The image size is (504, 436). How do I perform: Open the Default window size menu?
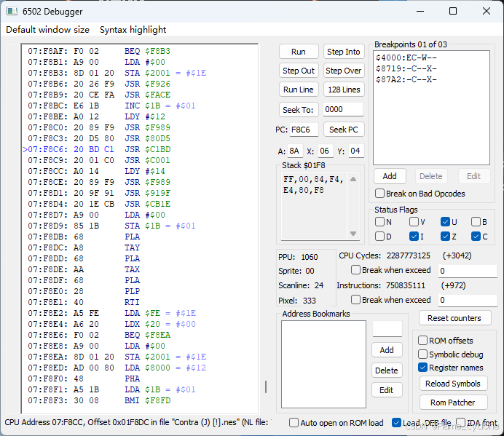point(47,30)
